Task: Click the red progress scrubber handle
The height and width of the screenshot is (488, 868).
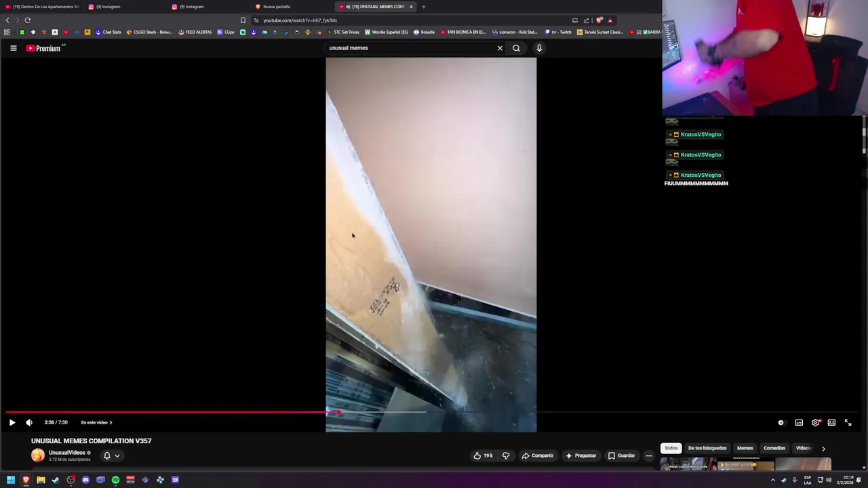Action: [338, 411]
